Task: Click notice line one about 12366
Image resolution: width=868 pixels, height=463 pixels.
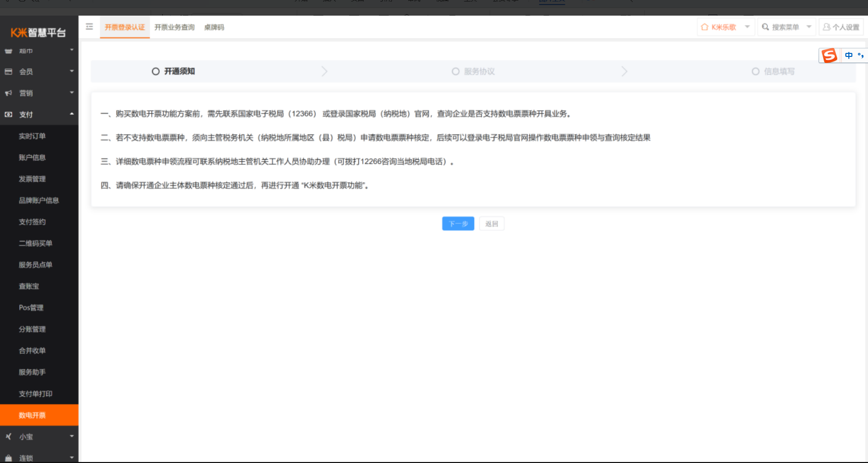Action: coord(336,114)
